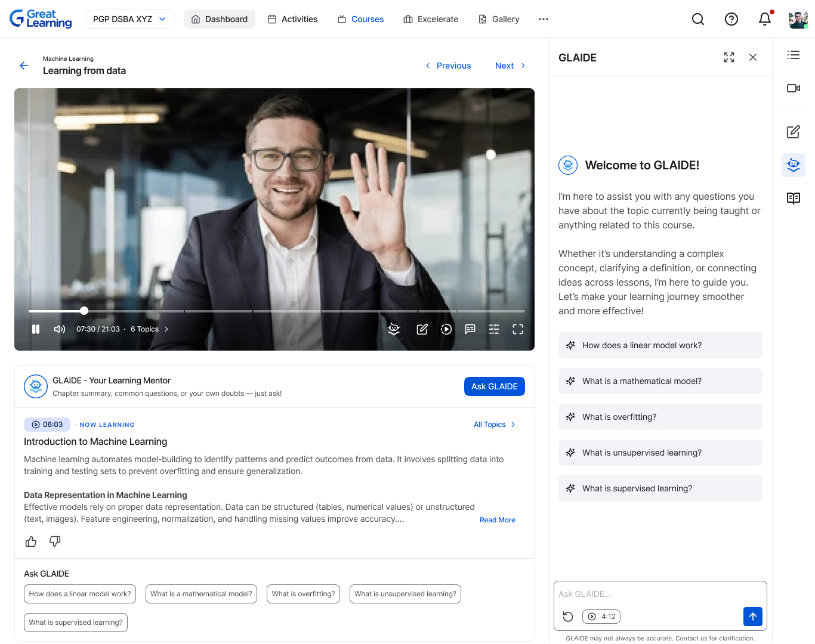This screenshot has width=815, height=644.
Task: Open the search icon in top bar
Action: point(697,19)
